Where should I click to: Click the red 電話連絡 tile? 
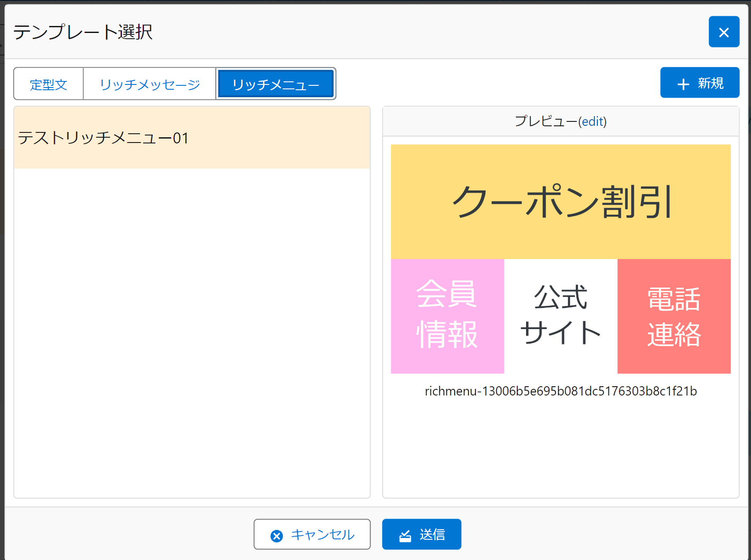coord(674,316)
